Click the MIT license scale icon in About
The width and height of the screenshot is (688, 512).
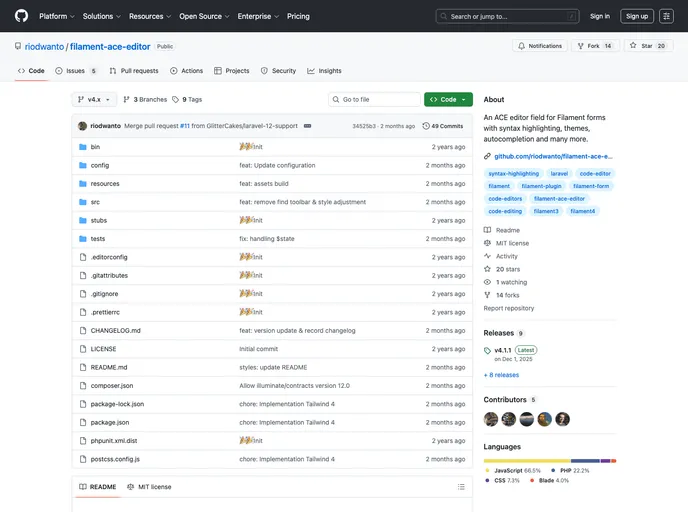tap(487, 243)
